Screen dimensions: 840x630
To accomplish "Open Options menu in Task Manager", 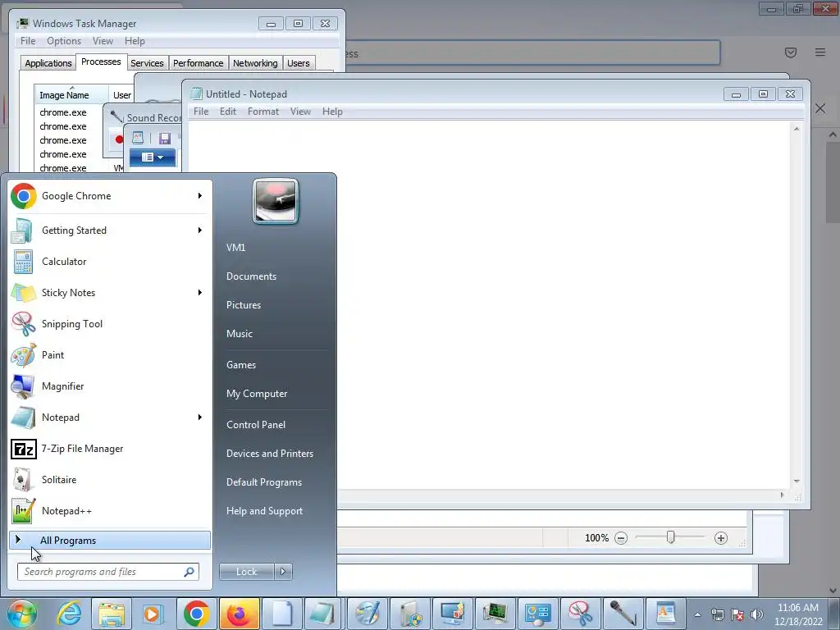I will (64, 41).
